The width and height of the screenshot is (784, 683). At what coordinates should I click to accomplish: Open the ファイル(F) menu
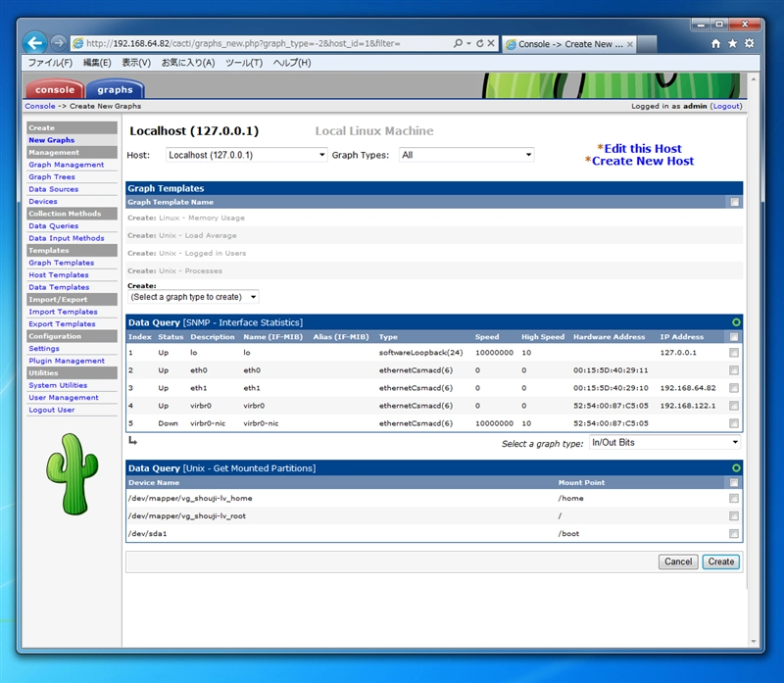pyautogui.click(x=50, y=63)
